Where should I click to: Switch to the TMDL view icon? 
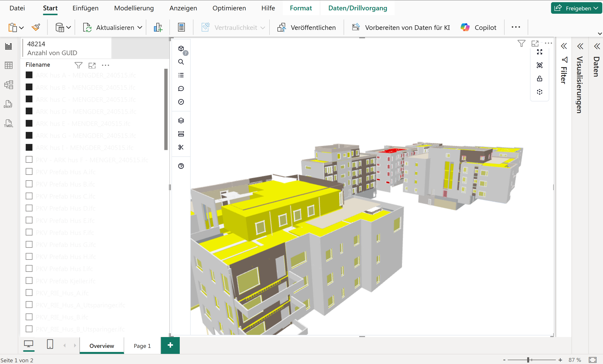pyautogui.click(x=8, y=123)
